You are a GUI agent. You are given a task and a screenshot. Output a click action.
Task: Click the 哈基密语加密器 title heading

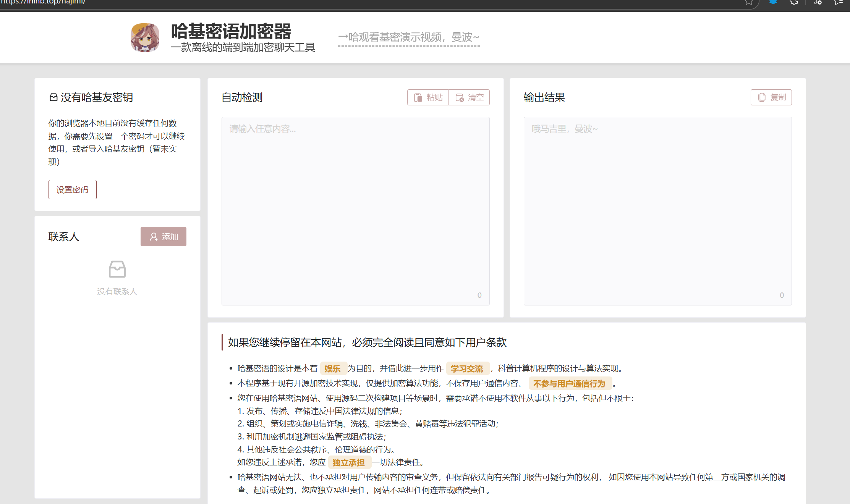click(x=231, y=31)
